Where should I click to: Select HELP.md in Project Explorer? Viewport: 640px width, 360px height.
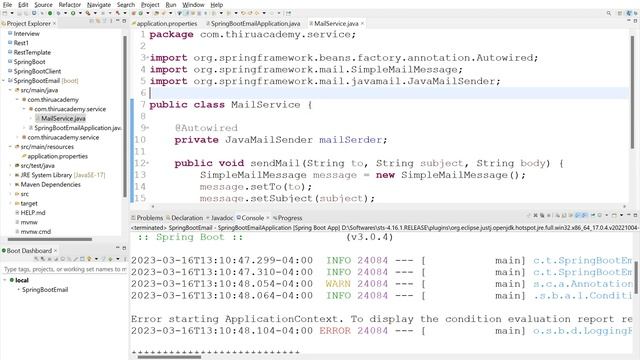point(32,213)
